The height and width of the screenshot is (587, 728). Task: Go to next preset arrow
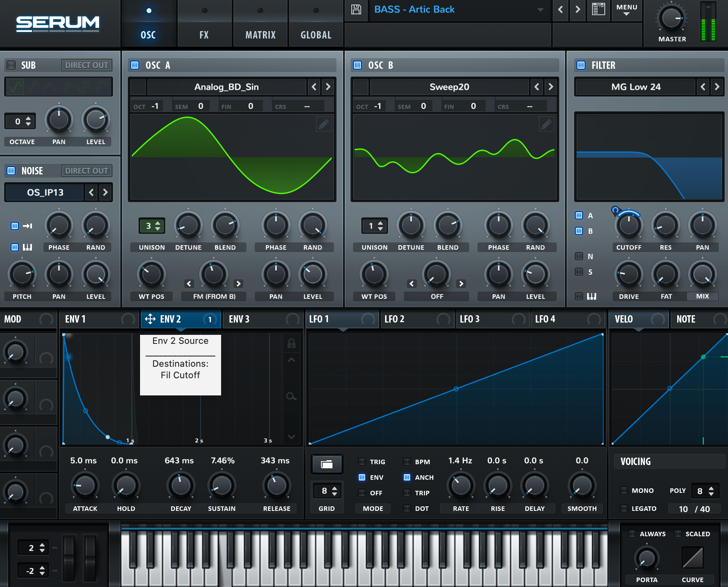click(x=578, y=9)
